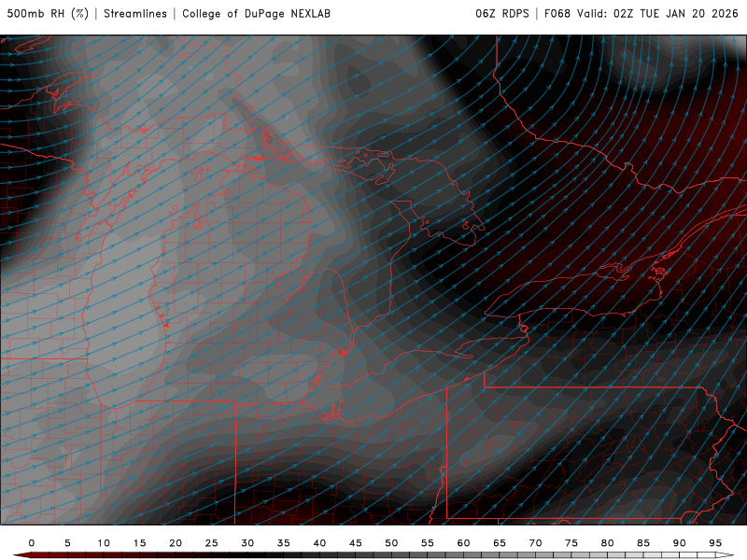Image resolution: width=747 pixels, height=560 pixels.
Task: Select the "15" label on the color scale
Action: pos(139,543)
